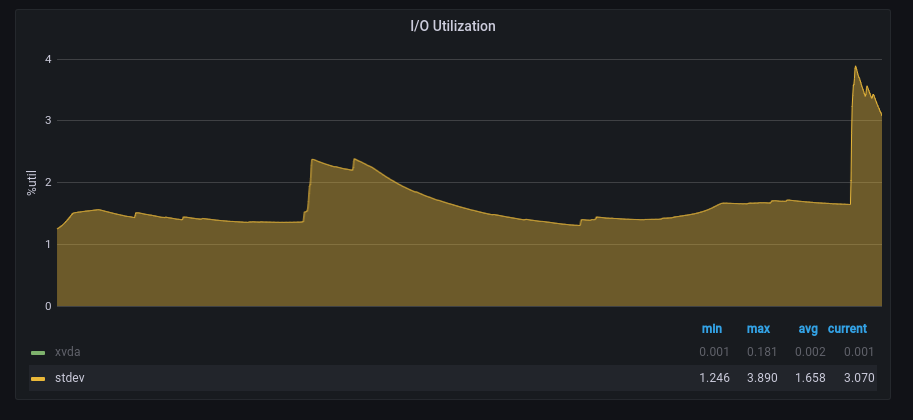The height and width of the screenshot is (420, 913).
Task: Open the yellow stdev series color picker
Action: (38, 379)
